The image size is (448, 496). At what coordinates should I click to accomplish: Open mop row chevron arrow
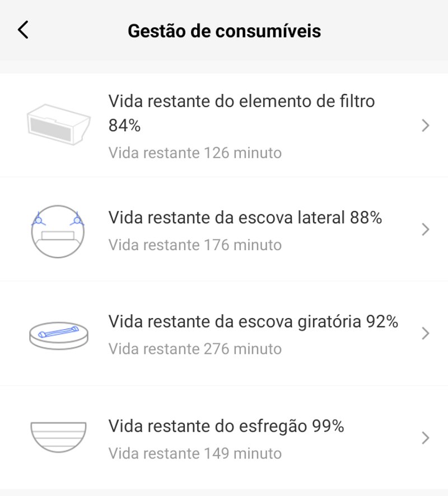(x=426, y=437)
